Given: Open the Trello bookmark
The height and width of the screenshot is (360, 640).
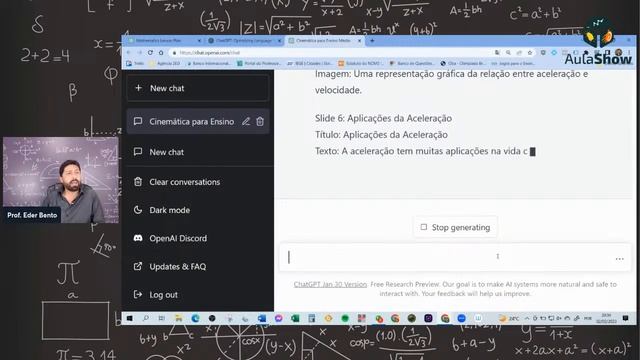Looking at the screenshot, I should point(135,64).
